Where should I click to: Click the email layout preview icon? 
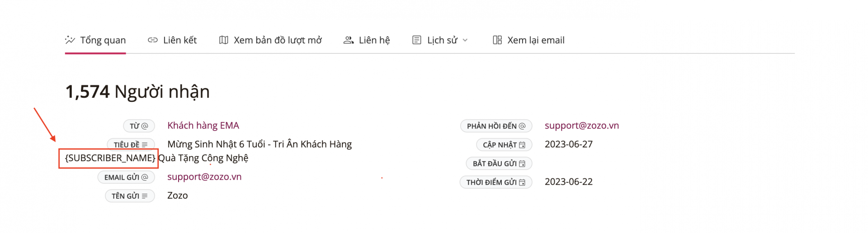click(497, 40)
